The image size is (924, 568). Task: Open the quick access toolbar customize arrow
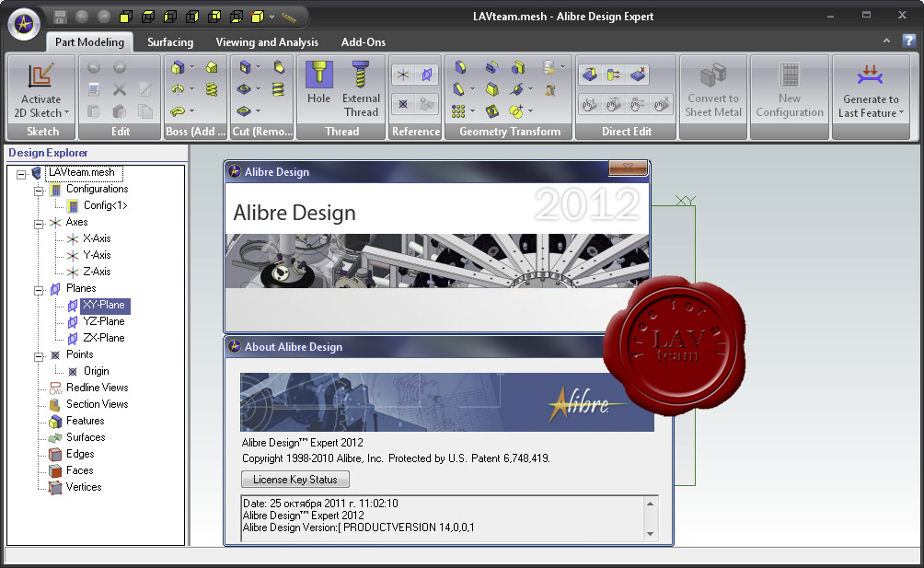pyautogui.click(x=271, y=17)
